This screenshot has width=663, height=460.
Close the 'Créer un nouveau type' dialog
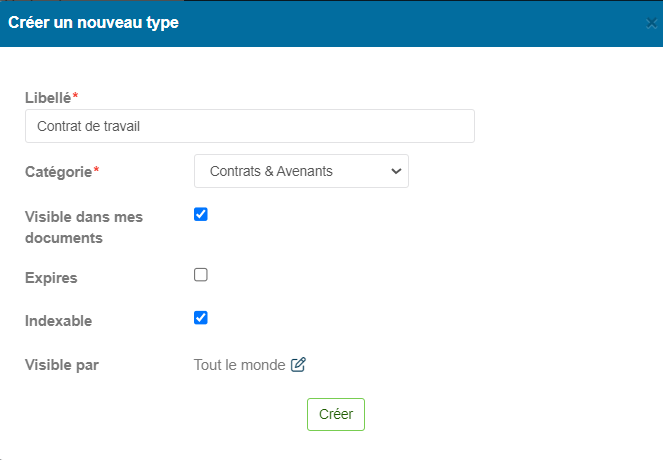(x=652, y=23)
